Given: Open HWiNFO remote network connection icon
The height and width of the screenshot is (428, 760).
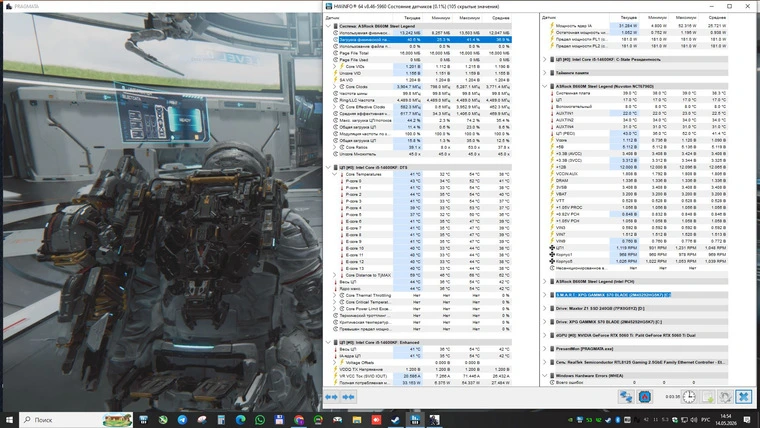Looking at the screenshot, I should click(626, 396).
